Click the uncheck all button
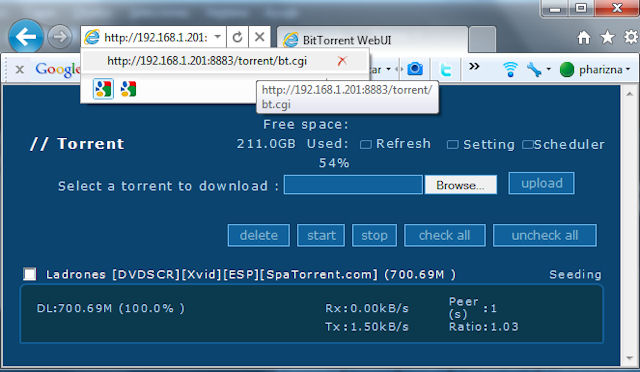The image size is (640, 372). (545, 235)
